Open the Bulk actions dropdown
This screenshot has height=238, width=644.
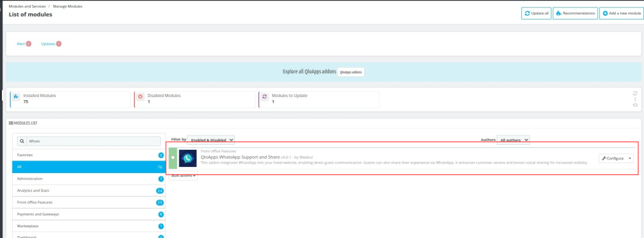pos(183,176)
